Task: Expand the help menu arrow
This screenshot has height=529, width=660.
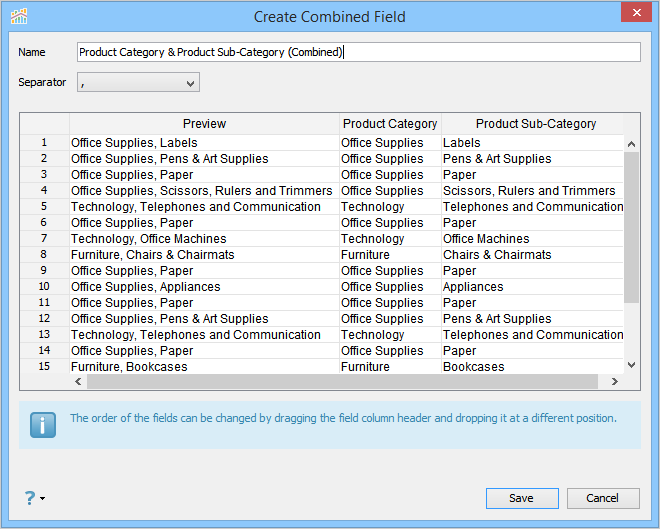Action: tap(43, 498)
